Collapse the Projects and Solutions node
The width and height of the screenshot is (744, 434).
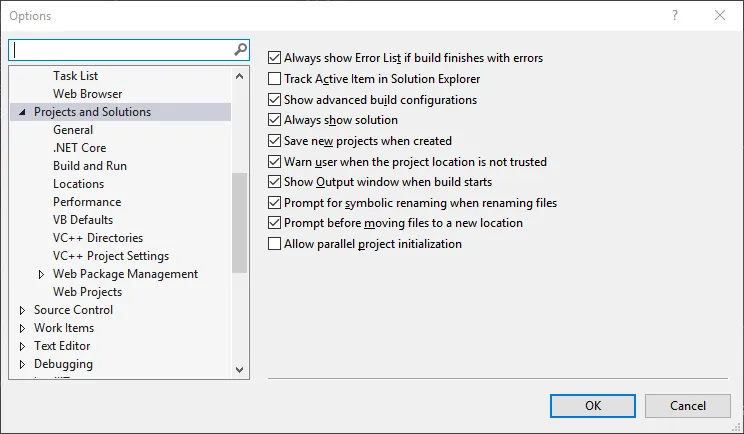[x=22, y=112]
